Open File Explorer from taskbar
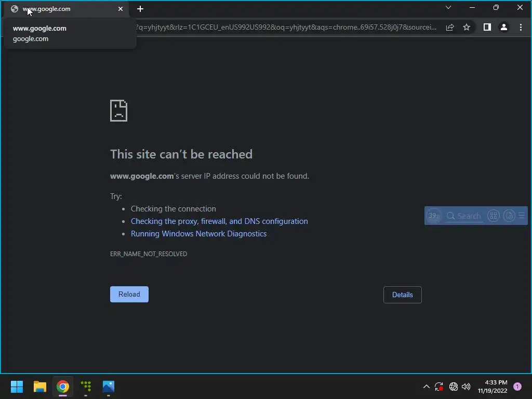 click(39, 387)
